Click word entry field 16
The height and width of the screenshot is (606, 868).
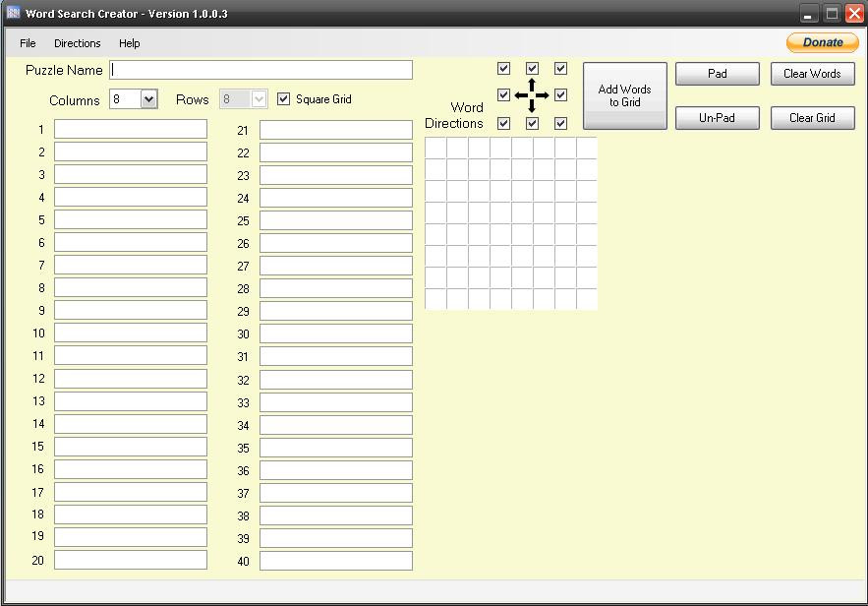(x=131, y=469)
